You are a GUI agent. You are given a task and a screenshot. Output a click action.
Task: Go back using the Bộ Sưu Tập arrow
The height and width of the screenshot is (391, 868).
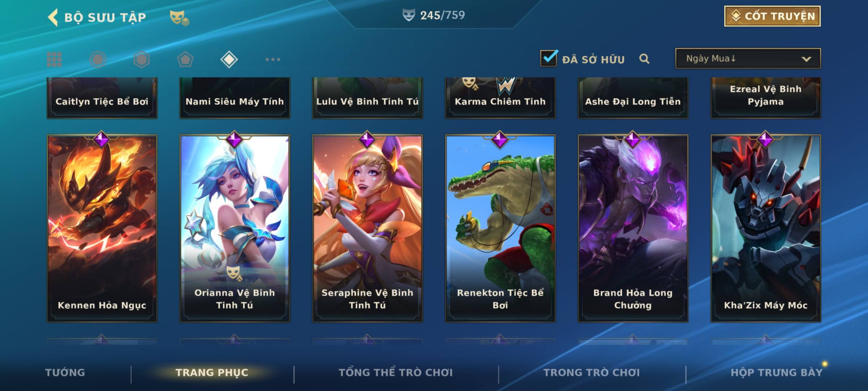(x=53, y=17)
